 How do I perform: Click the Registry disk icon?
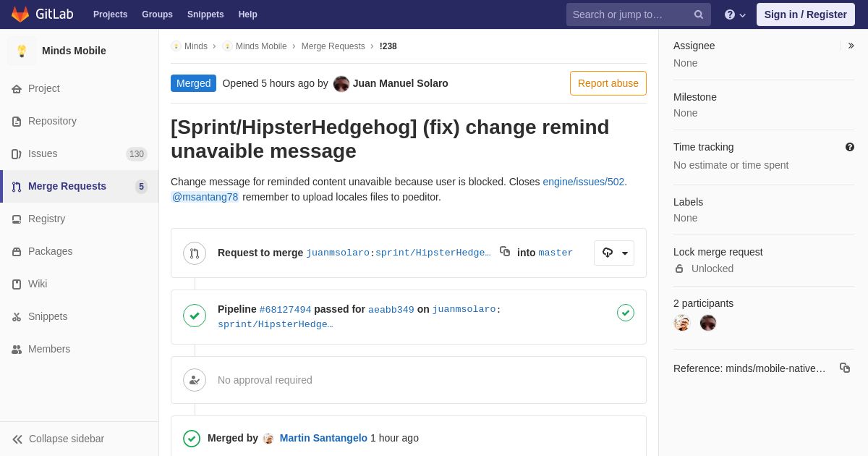pyautogui.click(x=17, y=219)
